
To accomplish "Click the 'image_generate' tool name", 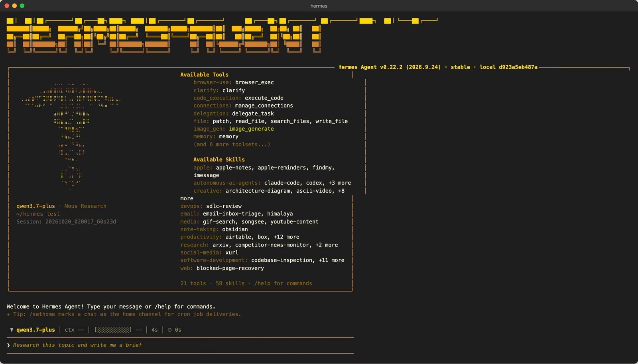I will click(x=251, y=129).
